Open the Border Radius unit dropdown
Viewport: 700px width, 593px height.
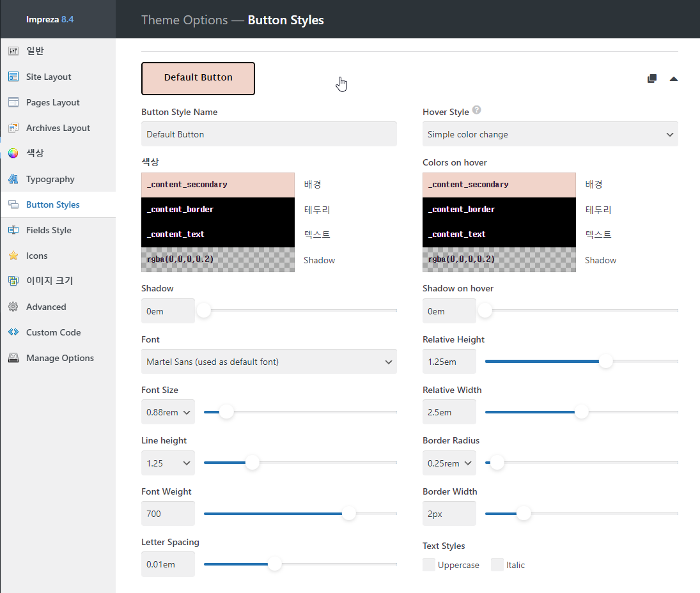pyautogui.click(x=449, y=463)
